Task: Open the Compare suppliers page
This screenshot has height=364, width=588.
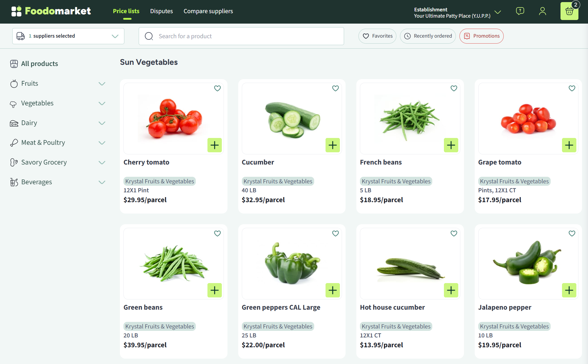Action: 208,11
